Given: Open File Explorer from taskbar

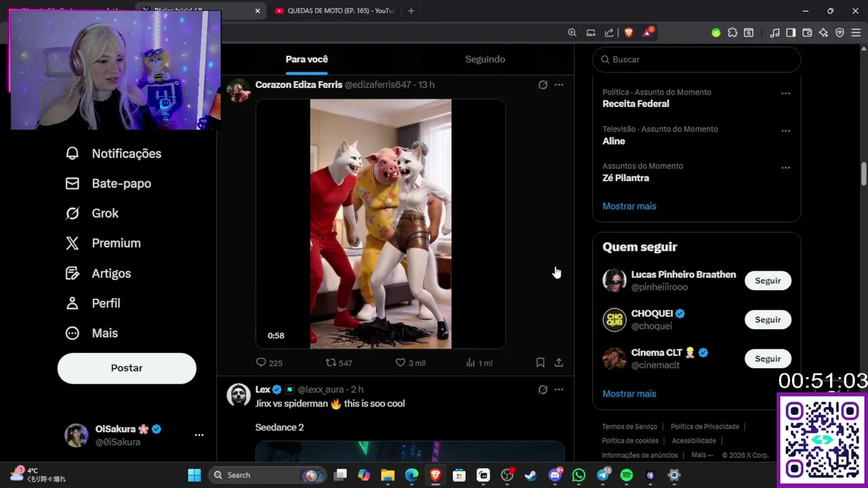Looking at the screenshot, I should click(x=388, y=475).
